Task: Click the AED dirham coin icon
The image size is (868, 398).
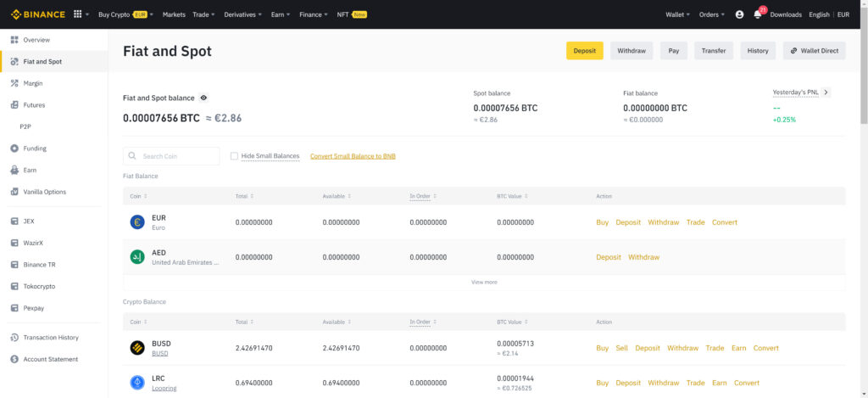Action: pyautogui.click(x=137, y=257)
